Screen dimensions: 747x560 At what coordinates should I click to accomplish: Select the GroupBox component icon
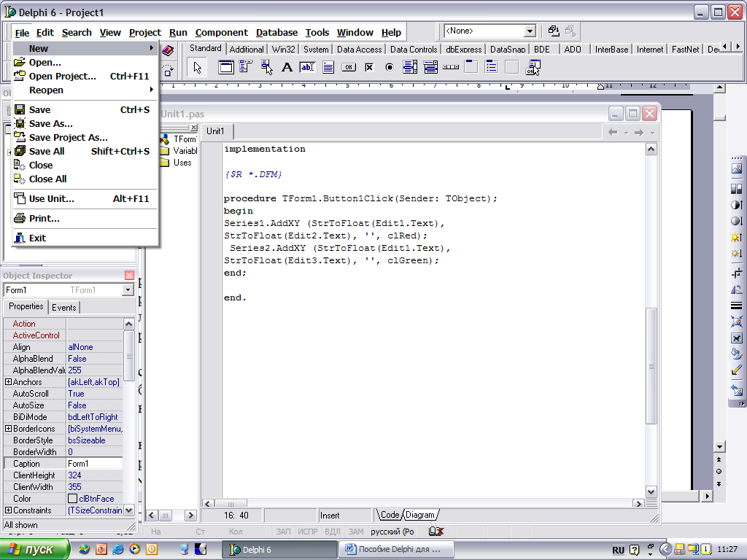(471, 67)
